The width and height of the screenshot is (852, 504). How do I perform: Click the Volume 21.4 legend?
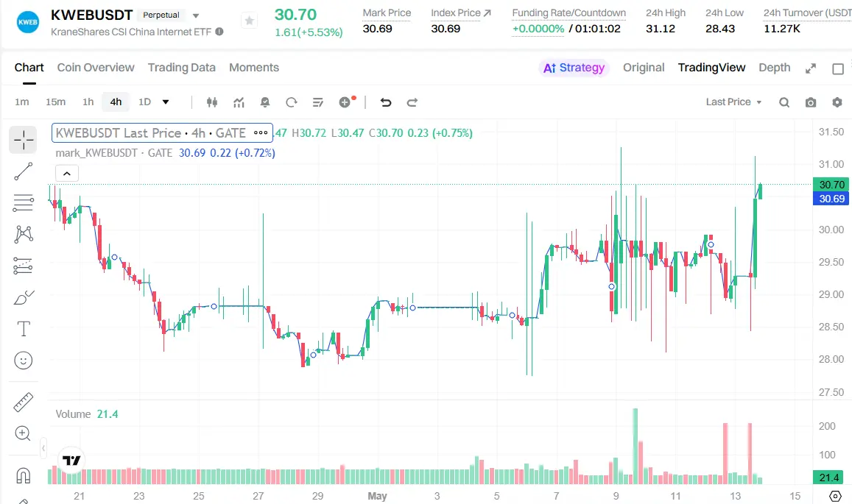(86, 414)
